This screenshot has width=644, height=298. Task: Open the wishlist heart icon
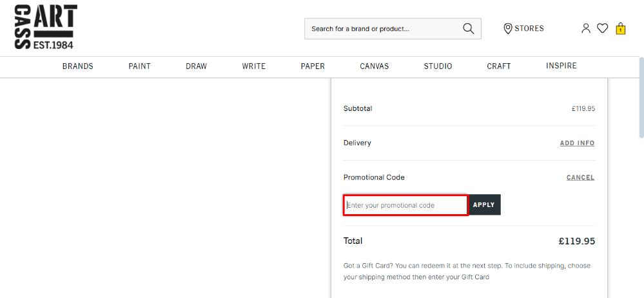602,28
